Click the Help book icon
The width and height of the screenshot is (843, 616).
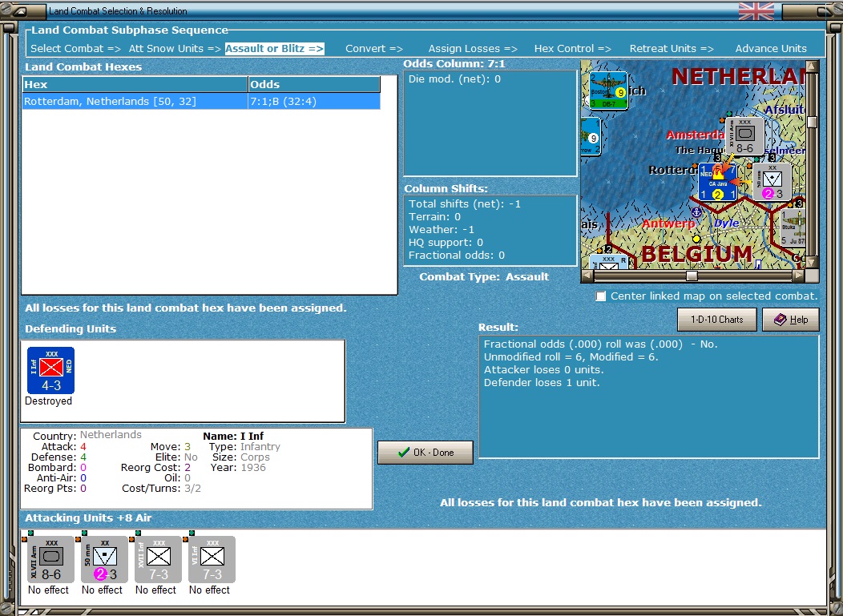780,320
